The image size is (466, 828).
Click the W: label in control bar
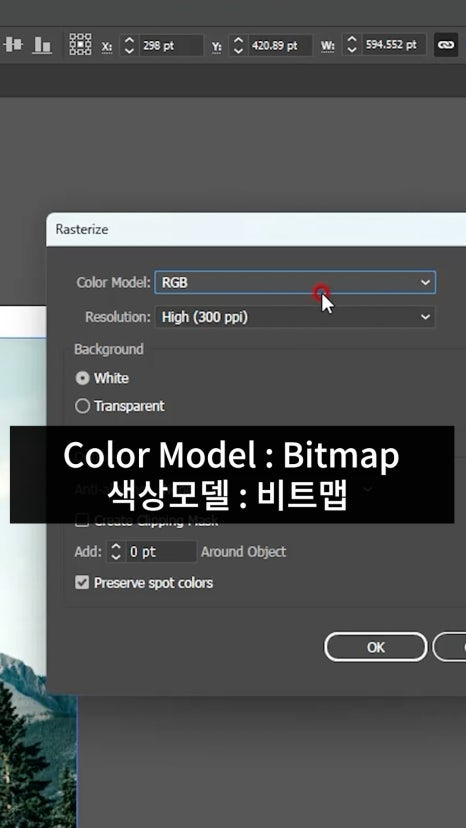click(x=328, y=46)
